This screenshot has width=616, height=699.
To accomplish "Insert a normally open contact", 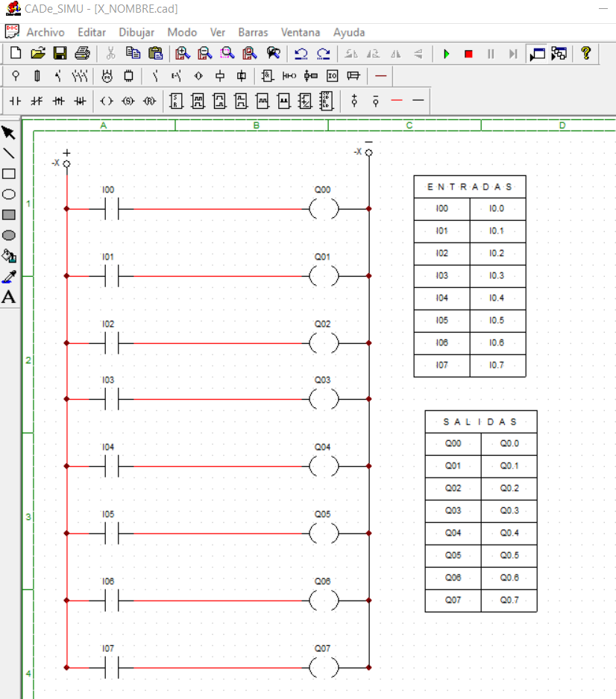I will (x=15, y=101).
